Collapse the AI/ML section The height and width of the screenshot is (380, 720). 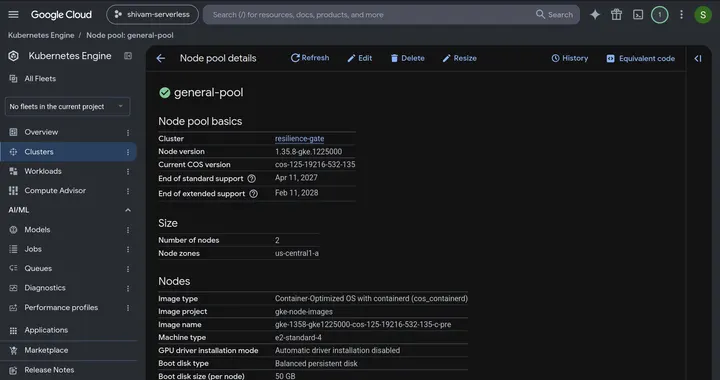(x=128, y=210)
